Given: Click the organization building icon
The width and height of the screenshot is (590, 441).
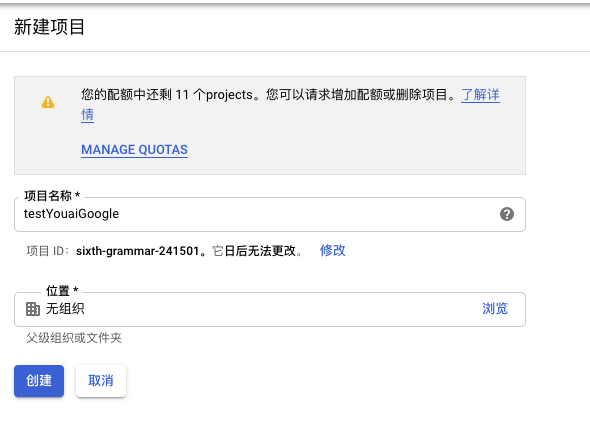Looking at the screenshot, I should [x=33, y=309].
